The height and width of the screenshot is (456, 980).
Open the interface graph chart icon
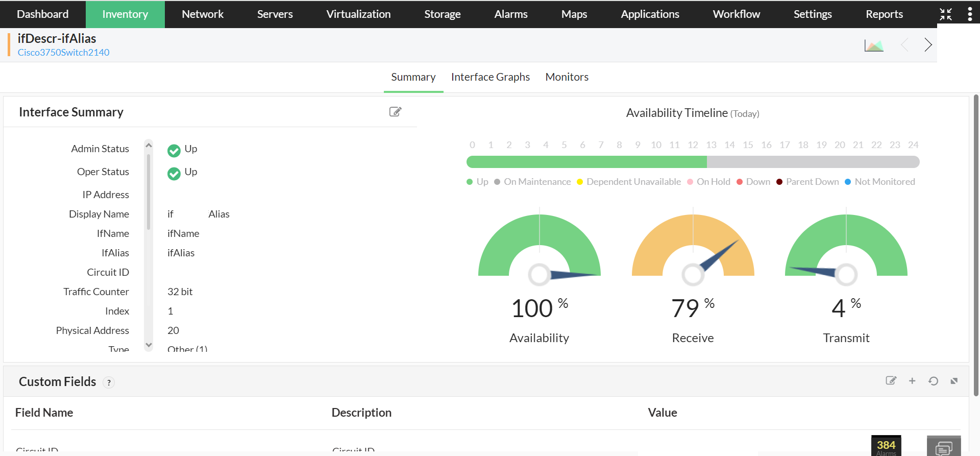point(873,45)
